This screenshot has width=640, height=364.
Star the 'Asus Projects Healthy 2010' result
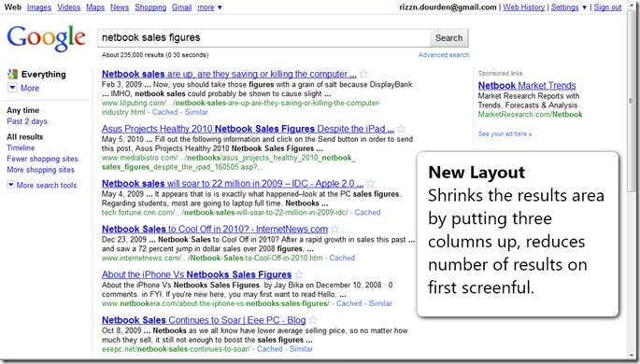click(401, 129)
